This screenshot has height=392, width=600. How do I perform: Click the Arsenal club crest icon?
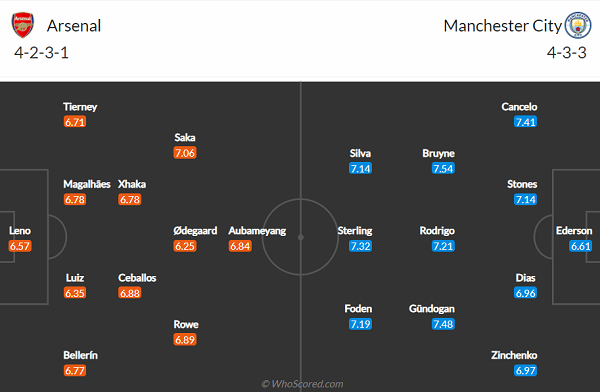23,25
